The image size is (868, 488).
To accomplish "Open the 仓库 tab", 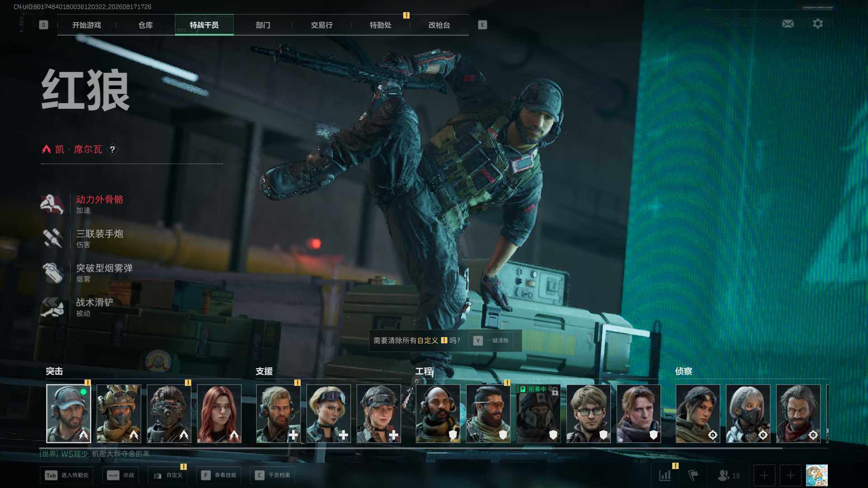I will point(146,25).
